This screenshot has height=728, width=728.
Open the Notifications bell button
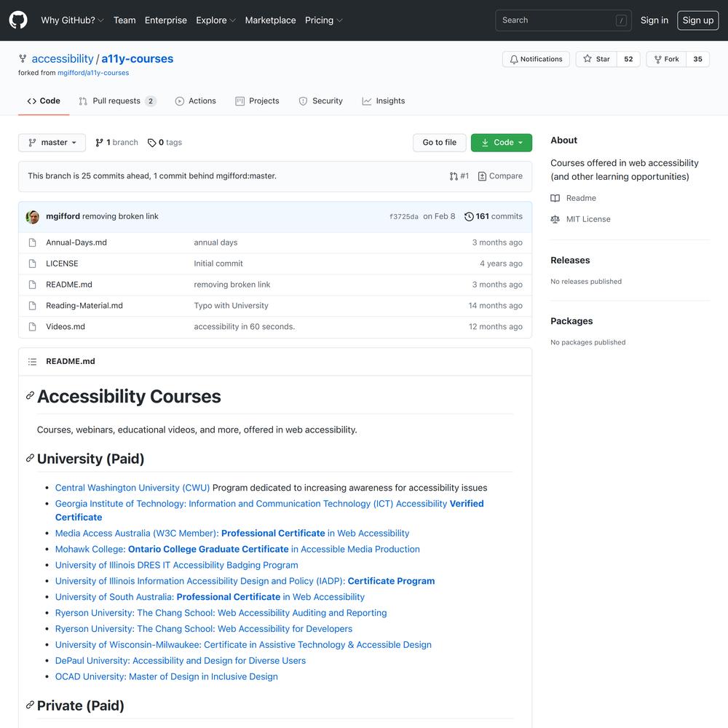536,59
